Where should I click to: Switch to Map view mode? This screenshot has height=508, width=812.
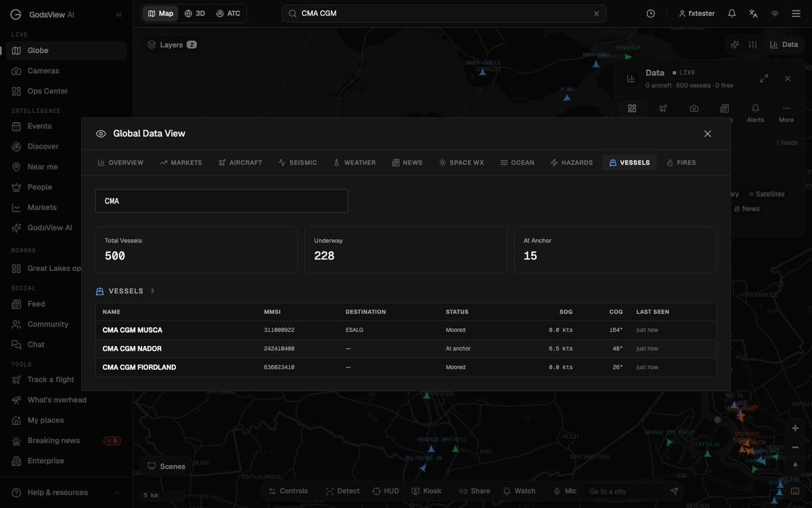[160, 14]
